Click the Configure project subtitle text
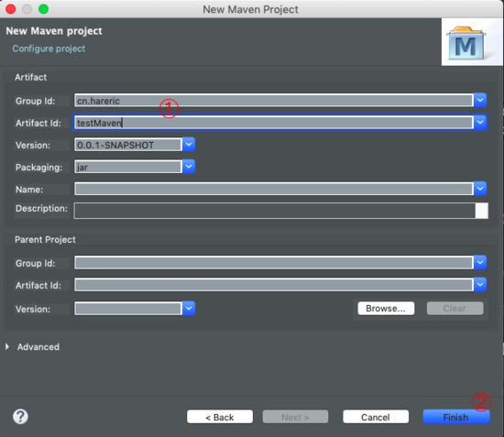 pyautogui.click(x=49, y=49)
